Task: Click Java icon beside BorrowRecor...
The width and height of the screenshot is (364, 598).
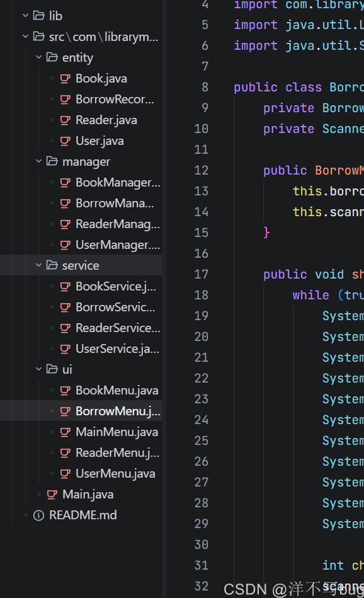Action: tap(65, 99)
